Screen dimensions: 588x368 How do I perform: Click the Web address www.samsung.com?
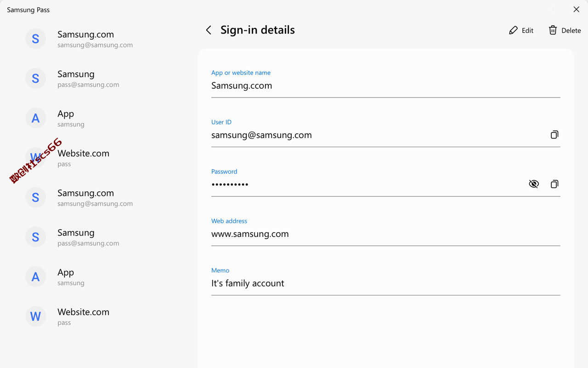coord(385,234)
